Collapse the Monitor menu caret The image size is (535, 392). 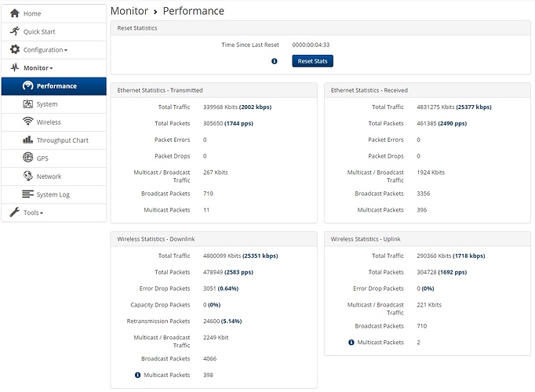51,68
